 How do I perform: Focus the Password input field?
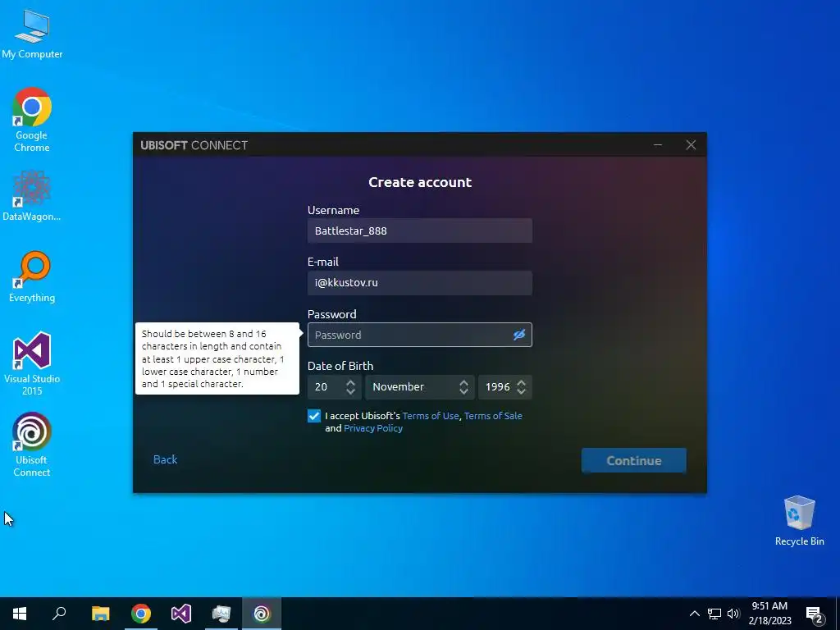click(x=419, y=335)
